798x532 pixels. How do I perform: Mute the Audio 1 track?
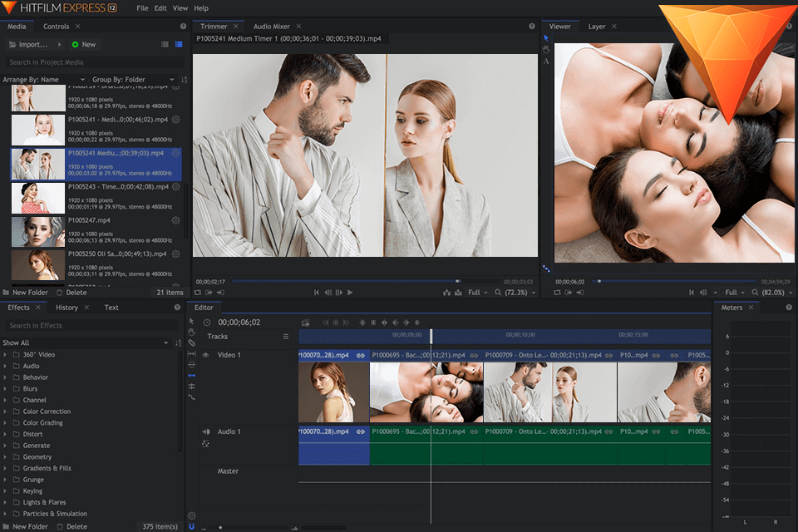pyautogui.click(x=206, y=431)
